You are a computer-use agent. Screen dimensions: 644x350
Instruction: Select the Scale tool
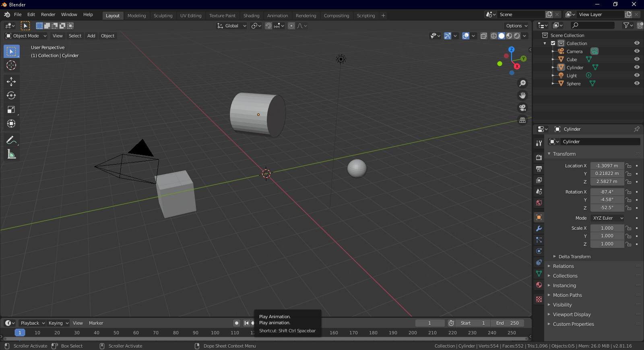click(11, 109)
